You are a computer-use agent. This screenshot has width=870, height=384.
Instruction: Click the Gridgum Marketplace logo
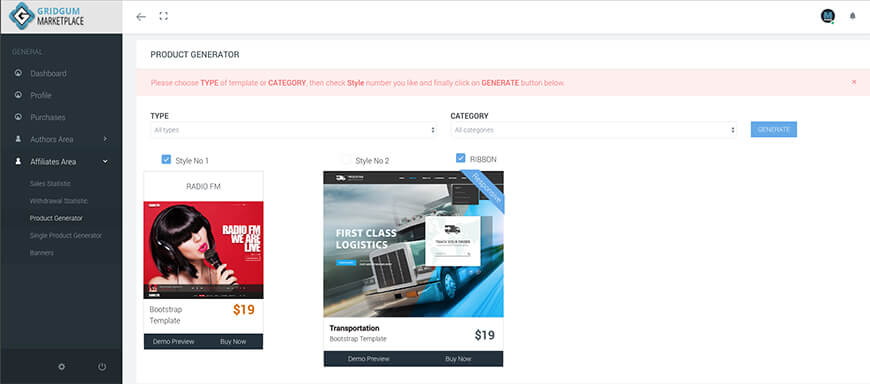pyautogui.click(x=47, y=16)
